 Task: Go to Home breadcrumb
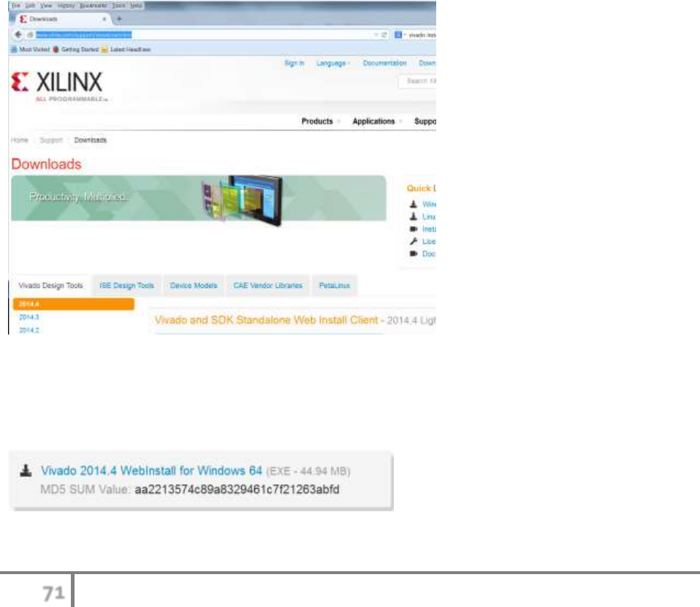point(20,140)
